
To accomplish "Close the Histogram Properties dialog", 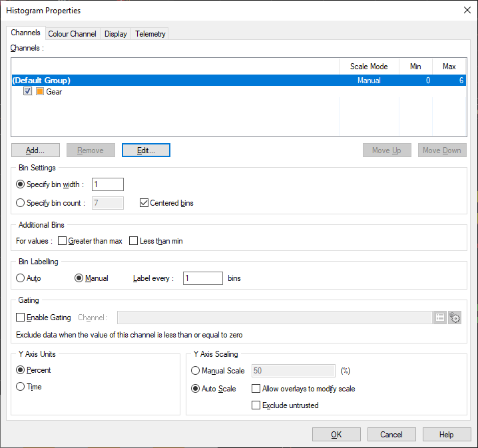I will point(467,10).
